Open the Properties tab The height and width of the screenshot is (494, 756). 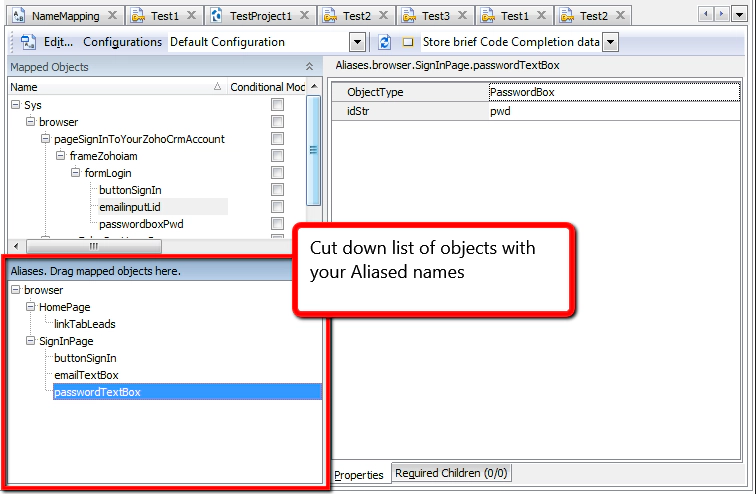pyautogui.click(x=359, y=475)
